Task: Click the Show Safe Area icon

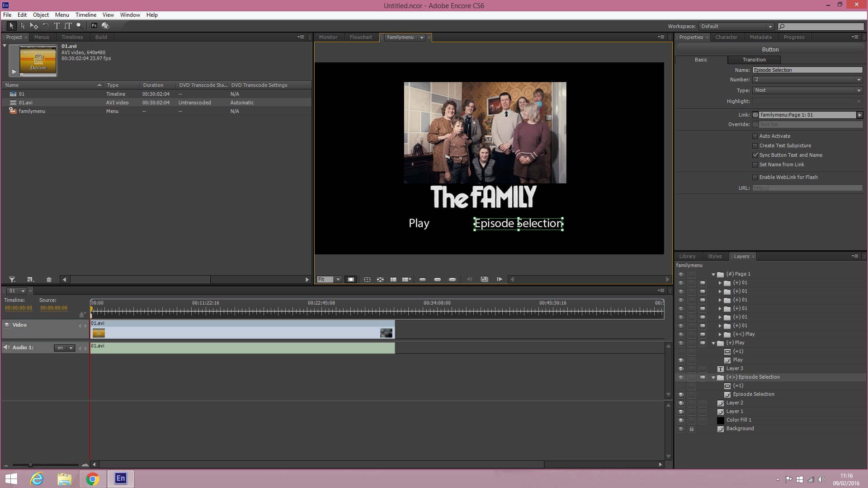Action: click(x=351, y=280)
